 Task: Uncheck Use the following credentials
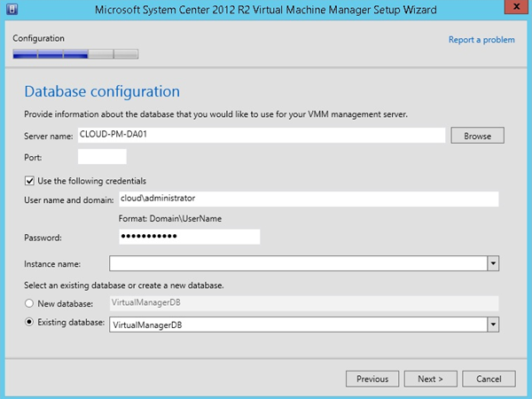click(29, 181)
